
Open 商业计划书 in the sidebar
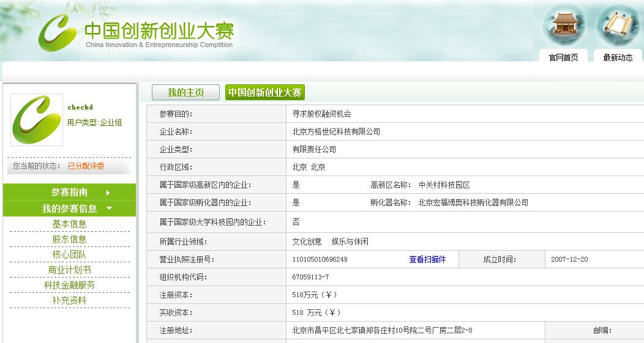click(69, 270)
